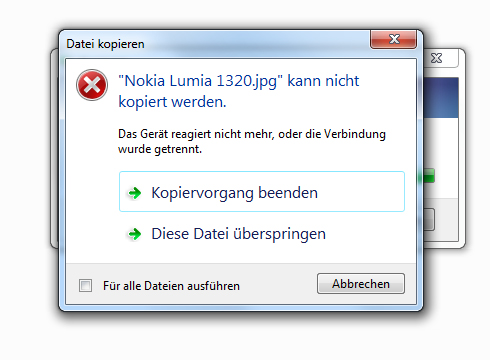This screenshot has height=360, width=490.
Task: Click the Das Gerät reagiert nicht mehr message
Action: 252,141
